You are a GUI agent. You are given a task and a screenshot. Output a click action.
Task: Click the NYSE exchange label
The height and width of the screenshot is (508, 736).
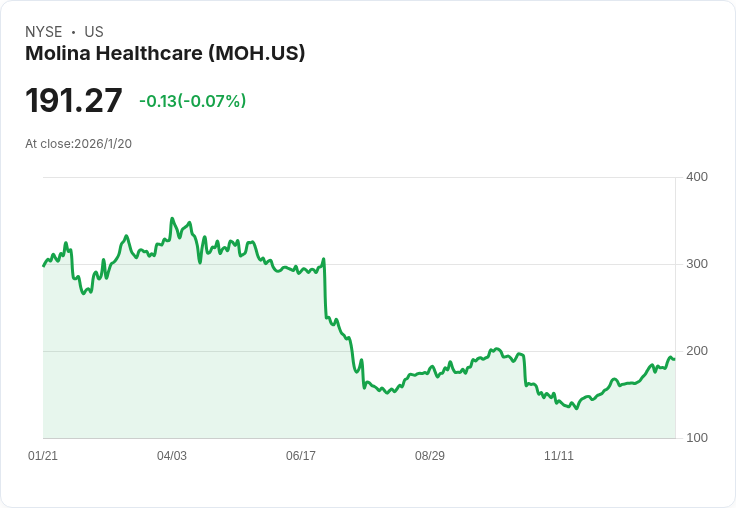[x=44, y=32]
